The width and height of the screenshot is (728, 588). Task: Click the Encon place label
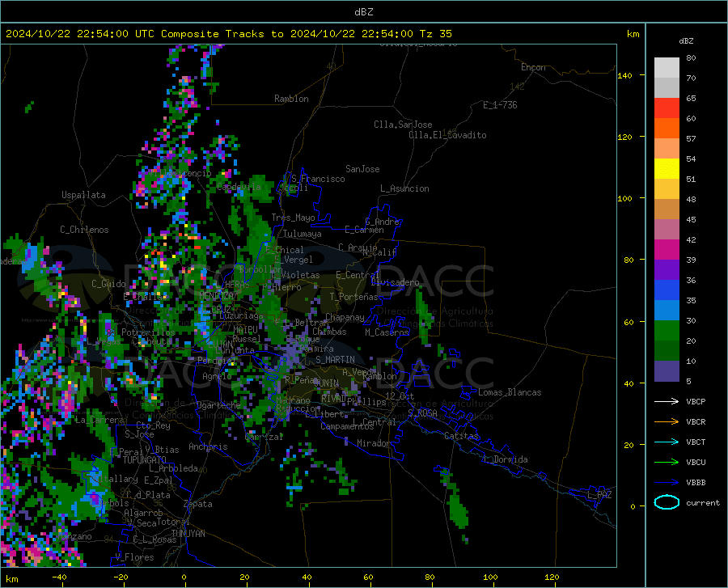(x=533, y=67)
